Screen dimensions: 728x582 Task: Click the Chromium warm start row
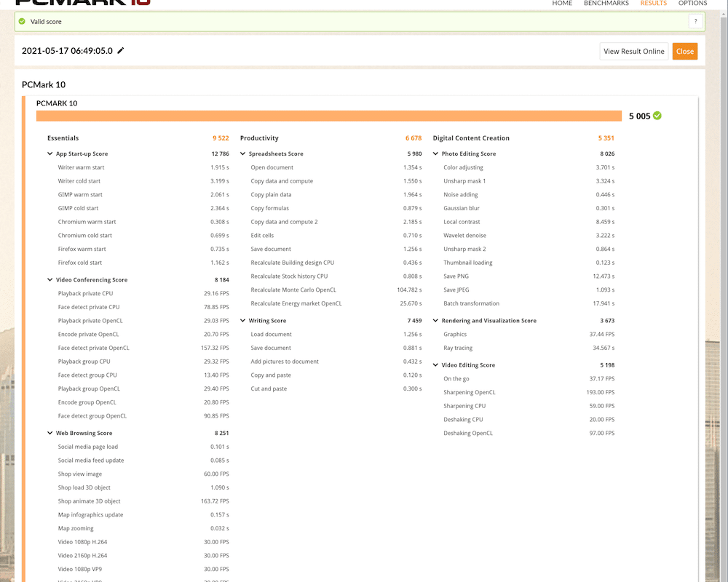(143, 222)
